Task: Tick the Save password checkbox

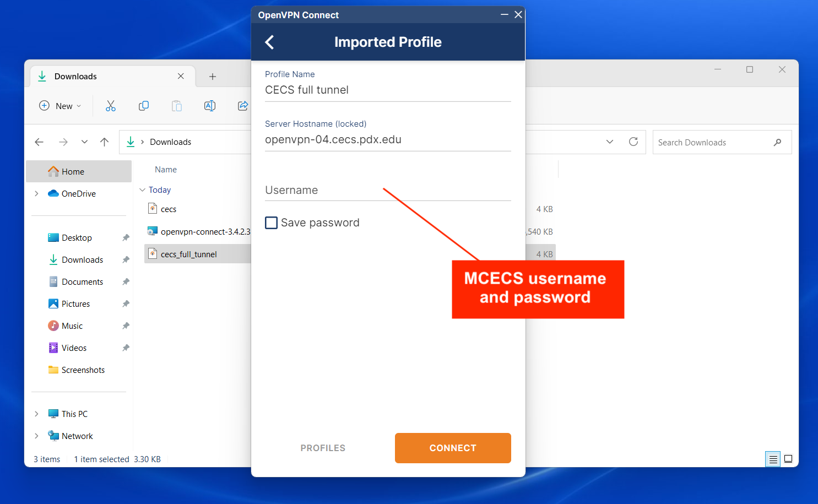Action: click(271, 223)
